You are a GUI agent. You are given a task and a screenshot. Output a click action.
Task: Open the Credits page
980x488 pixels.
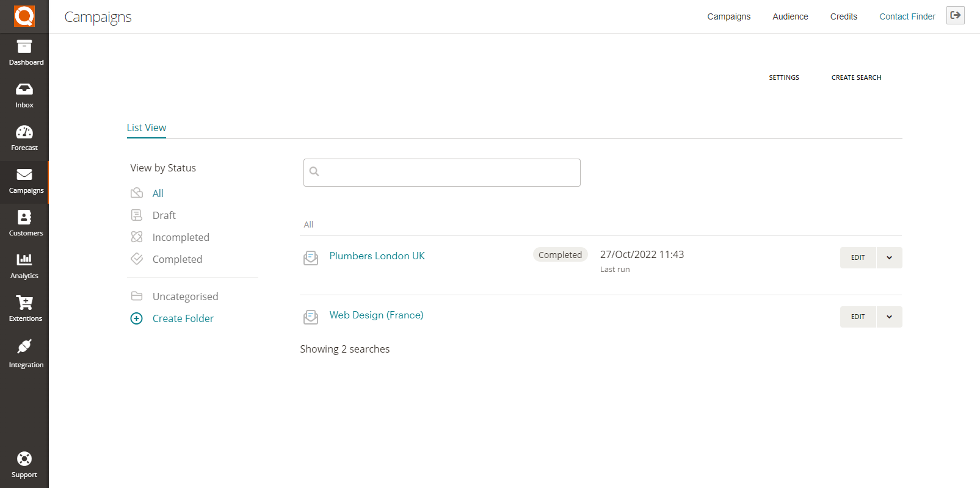[x=843, y=16]
